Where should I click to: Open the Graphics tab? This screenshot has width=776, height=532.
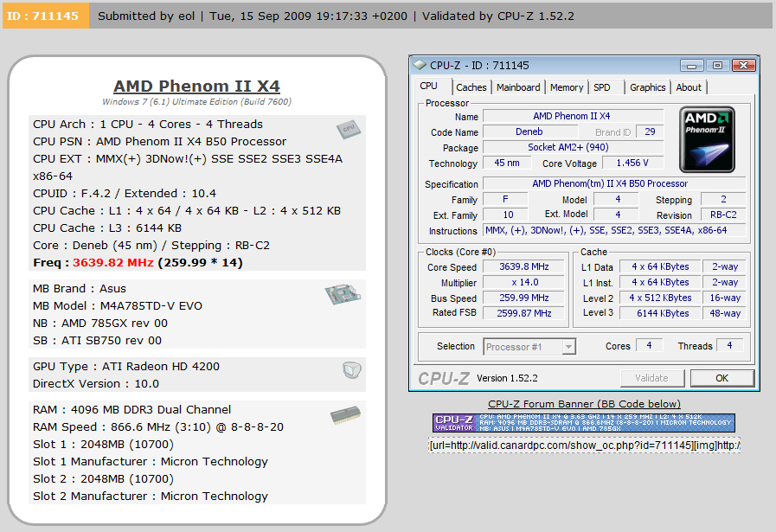pyautogui.click(x=647, y=87)
